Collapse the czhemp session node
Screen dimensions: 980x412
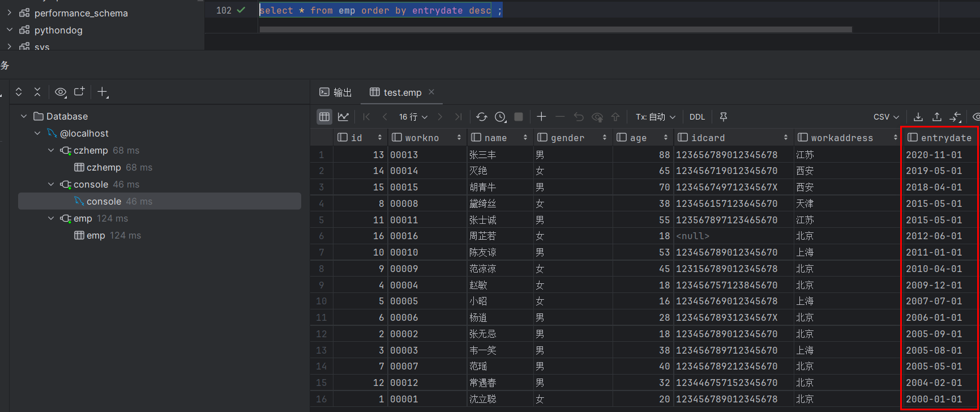(x=51, y=150)
